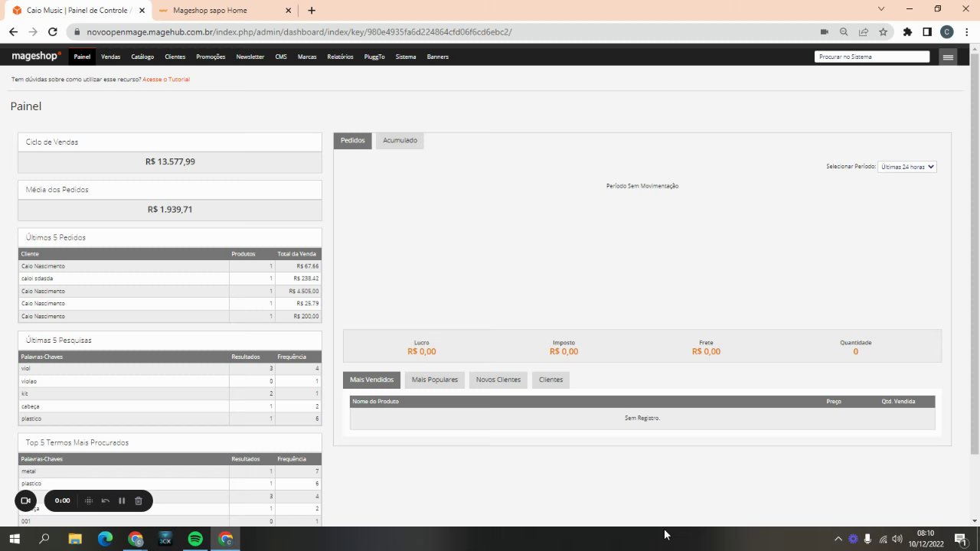Open Spotify from the taskbar
980x551 pixels.
click(x=195, y=539)
